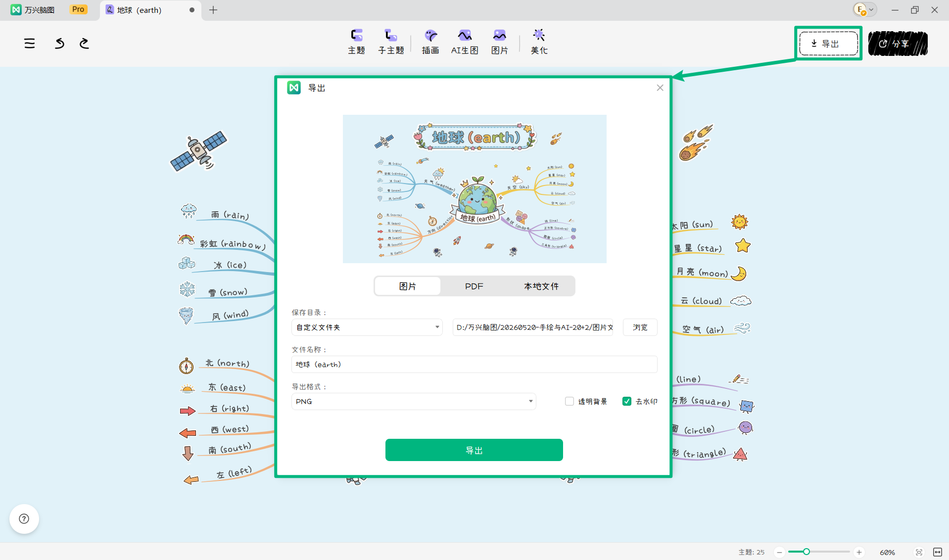The height and width of the screenshot is (560, 949).
Task: Expand the 自定义文件夹 save directory dropdown
Action: 367,327
